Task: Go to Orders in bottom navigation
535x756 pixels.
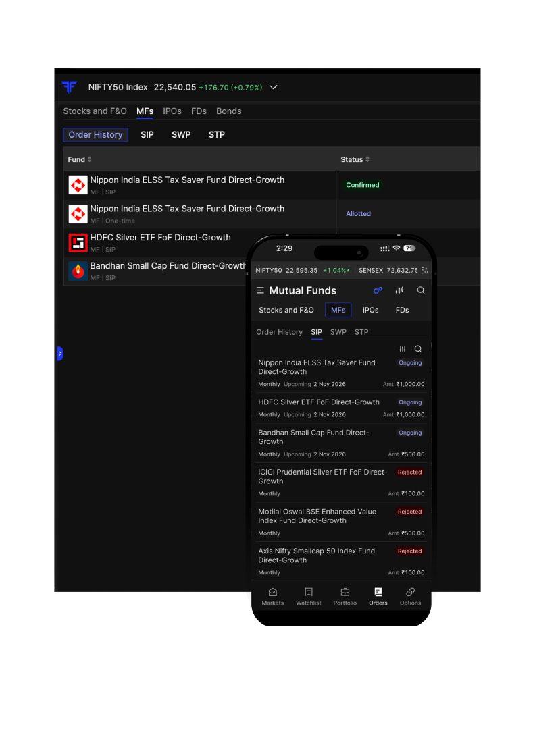Action: click(x=378, y=597)
